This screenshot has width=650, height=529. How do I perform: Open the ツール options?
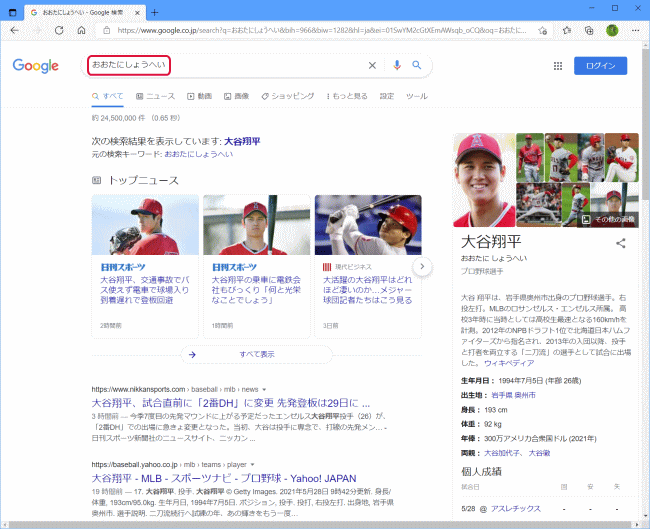tap(417, 96)
